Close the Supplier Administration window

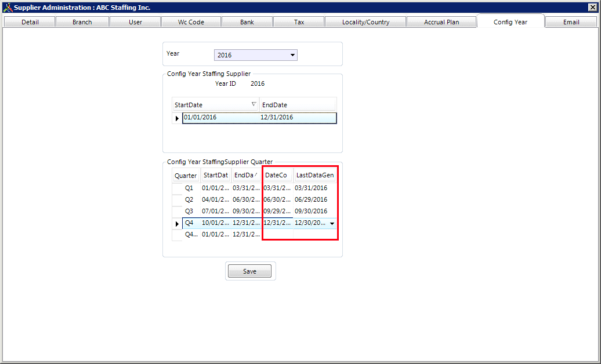(x=592, y=8)
